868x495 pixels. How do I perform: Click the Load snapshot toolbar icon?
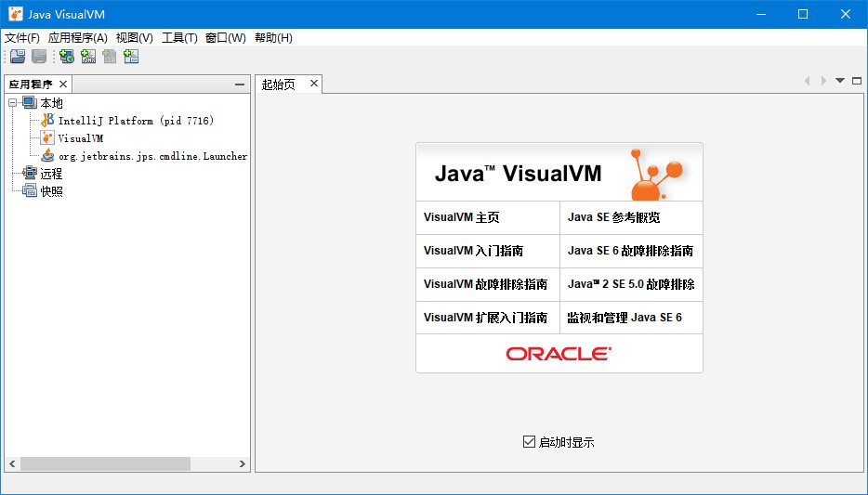coord(18,57)
